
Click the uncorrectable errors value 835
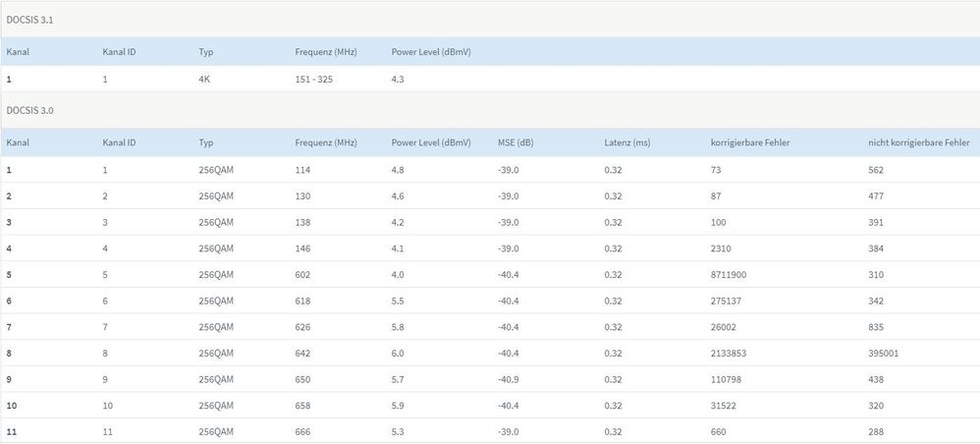(x=876, y=327)
